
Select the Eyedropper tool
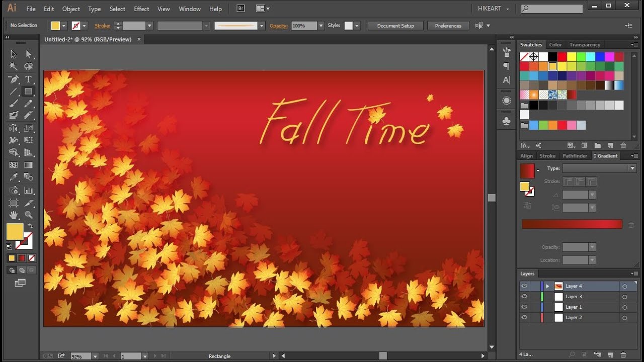[14, 177]
